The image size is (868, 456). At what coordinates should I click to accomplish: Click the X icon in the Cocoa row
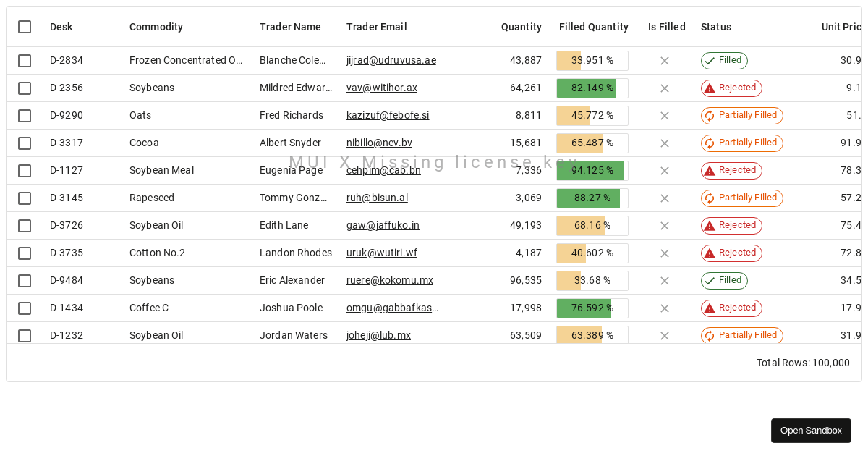tap(665, 143)
